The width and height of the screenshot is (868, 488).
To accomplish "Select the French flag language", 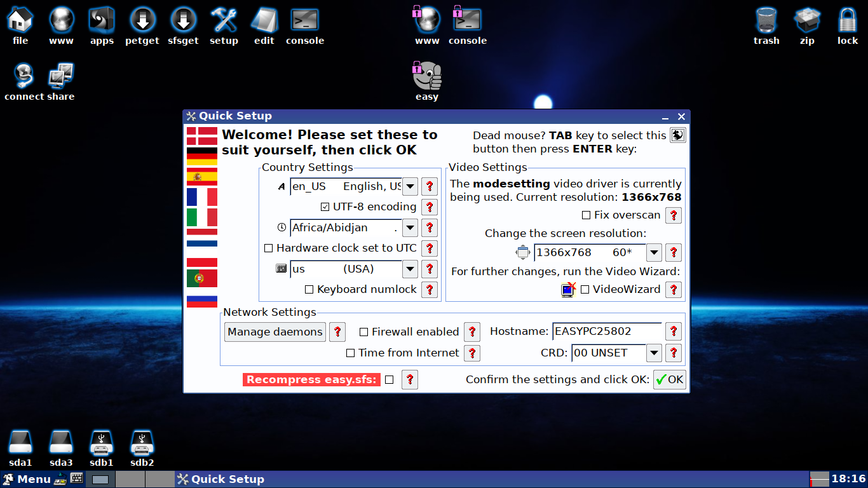I will pyautogui.click(x=202, y=197).
